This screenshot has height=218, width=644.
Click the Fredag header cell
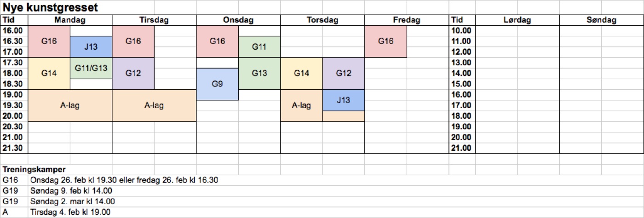[407, 20]
